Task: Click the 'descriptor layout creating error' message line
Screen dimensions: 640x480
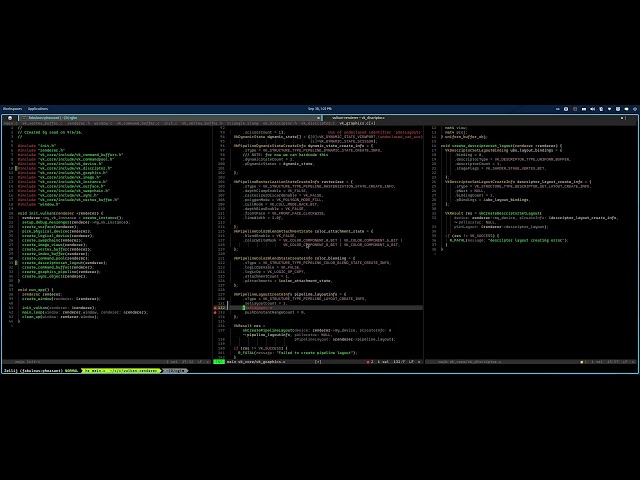Action: [x=509, y=240]
